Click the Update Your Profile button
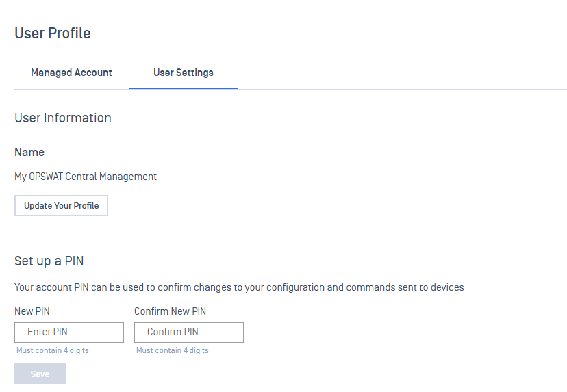 pyautogui.click(x=61, y=205)
